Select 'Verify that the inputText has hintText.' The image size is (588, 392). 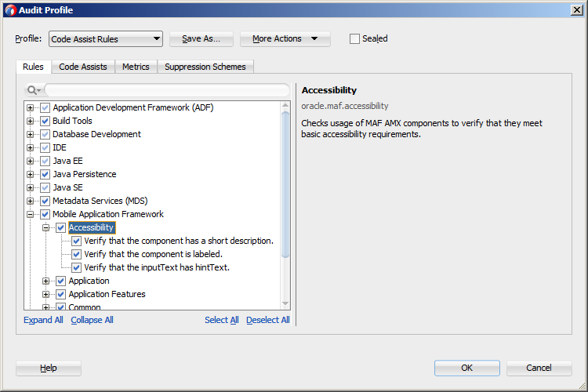157,267
